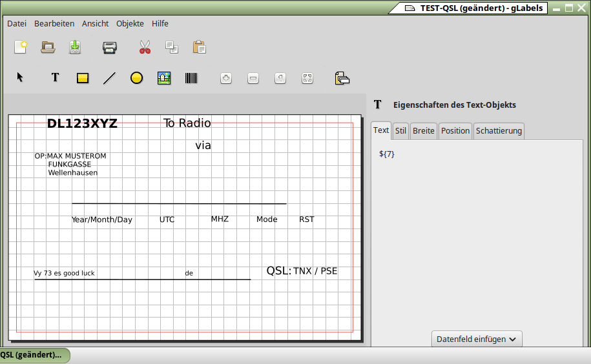The image size is (591, 364).
Task: Cut selection with the scissors icon
Action: click(145, 47)
